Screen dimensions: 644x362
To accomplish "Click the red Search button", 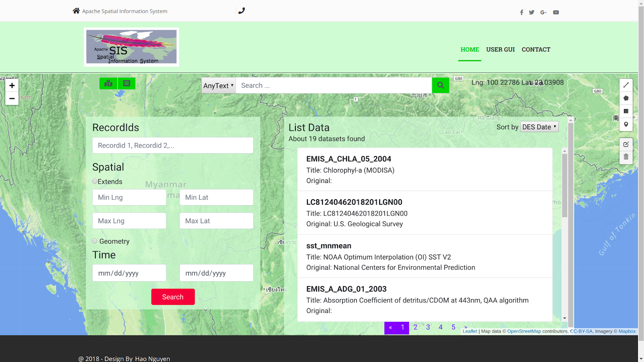I will (x=173, y=297).
